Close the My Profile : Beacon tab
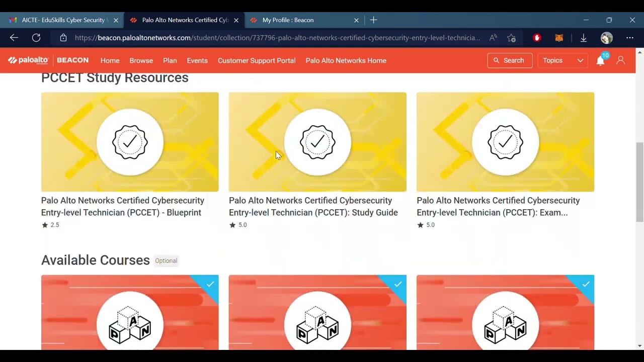This screenshot has height=362, width=644. 356,20
